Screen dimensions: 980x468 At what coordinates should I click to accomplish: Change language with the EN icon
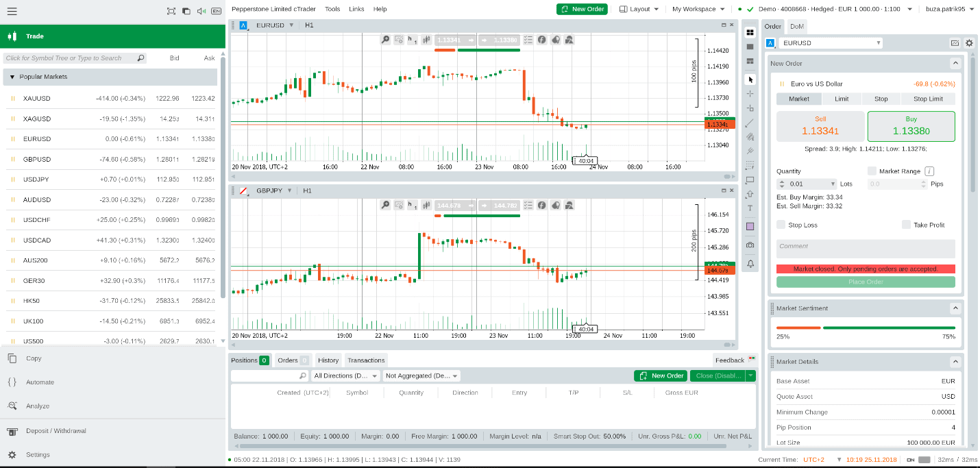[x=217, y=11]
